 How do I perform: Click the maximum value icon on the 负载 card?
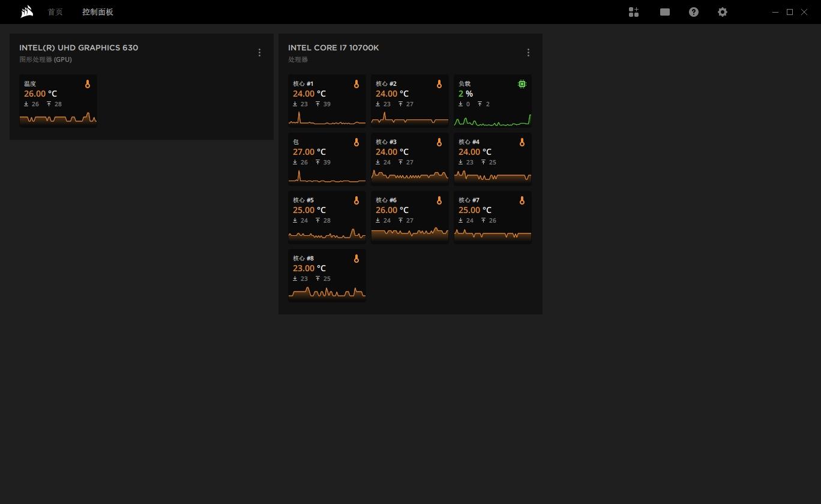[480, 104]
